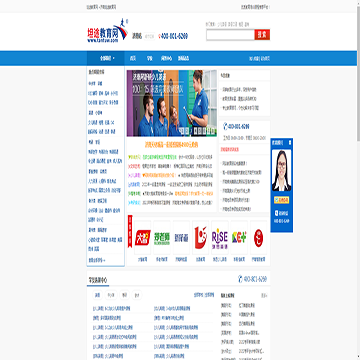Expand the all-courses dropdown in blue navigation bar

pos(106,58)
